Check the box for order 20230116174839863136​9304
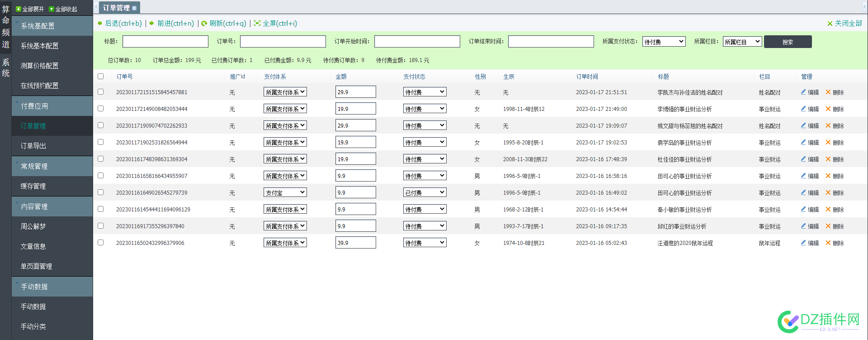 [101, 159]
